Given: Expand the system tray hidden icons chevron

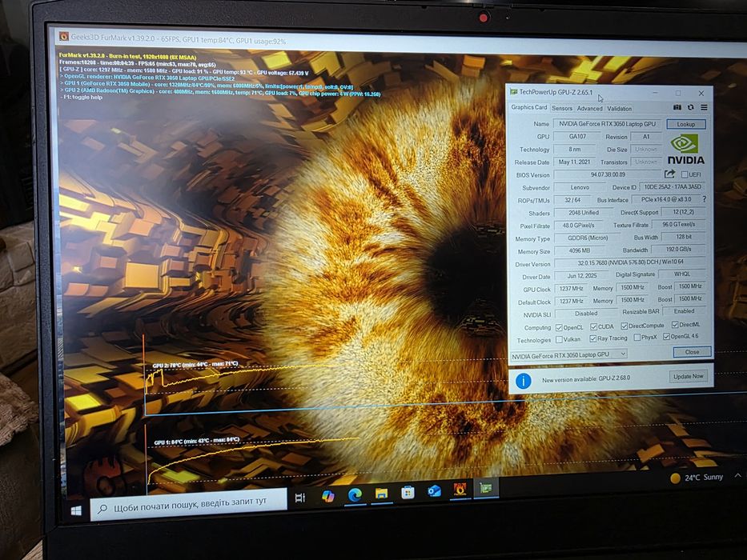Looking at the screenshot, I should coord(737,474).
